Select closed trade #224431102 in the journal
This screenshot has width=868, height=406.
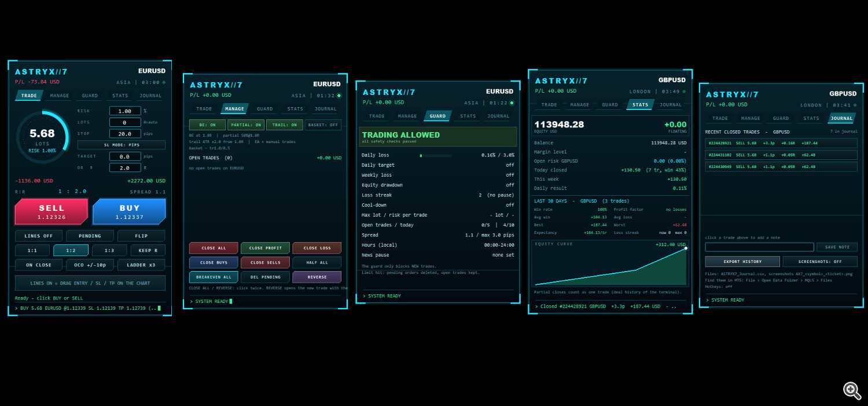coord(781,155)
